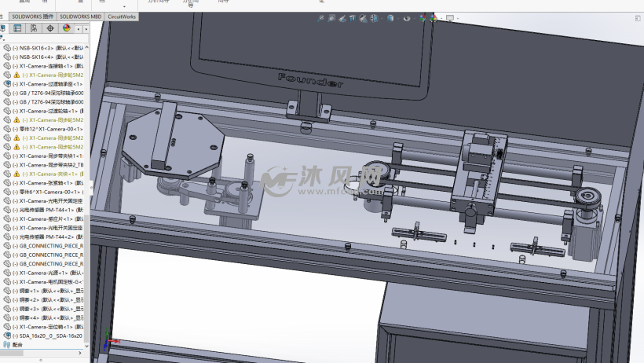Click the left arrow of the manager tabs
Viewport: 644px width, 363px height.
point(79,29)
